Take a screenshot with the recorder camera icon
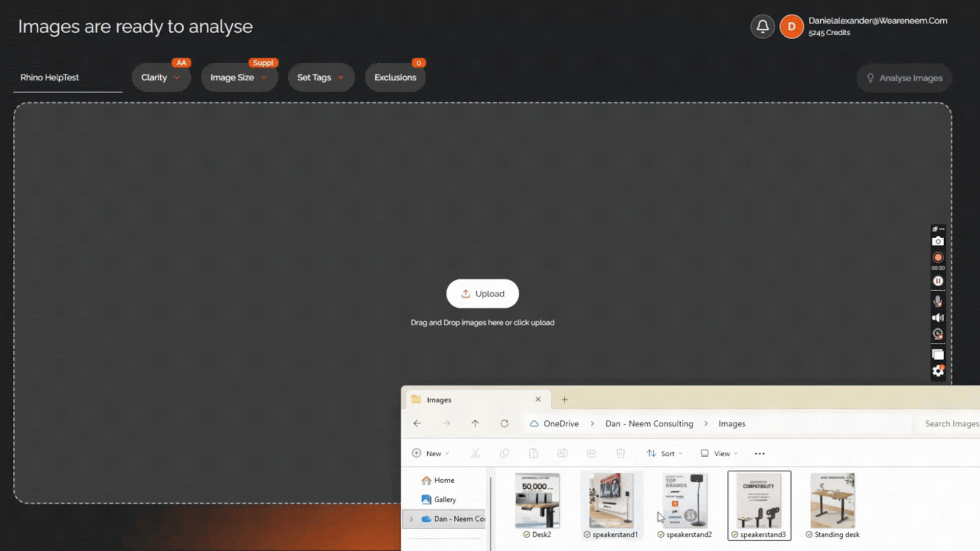The width and height of the screenshot is (980, 551). [938, 241]
